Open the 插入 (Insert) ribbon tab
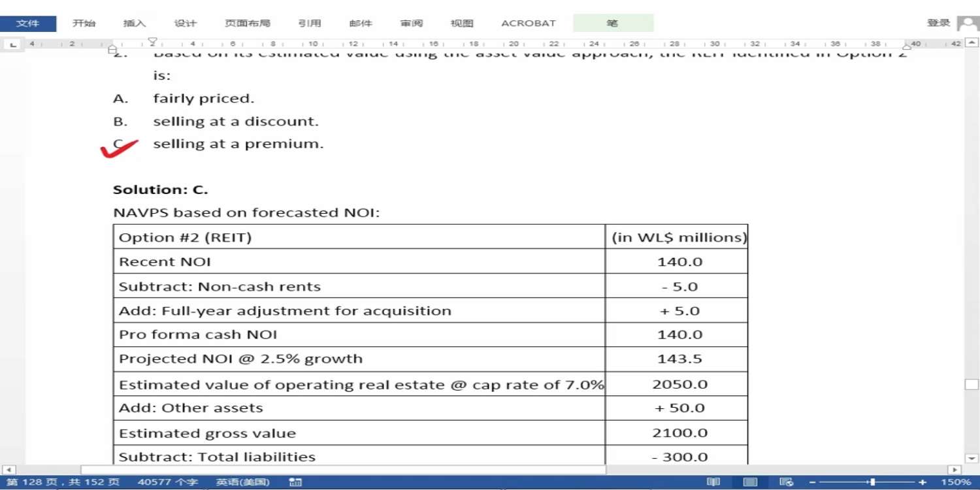980x490 pixels. coord(135,24)
